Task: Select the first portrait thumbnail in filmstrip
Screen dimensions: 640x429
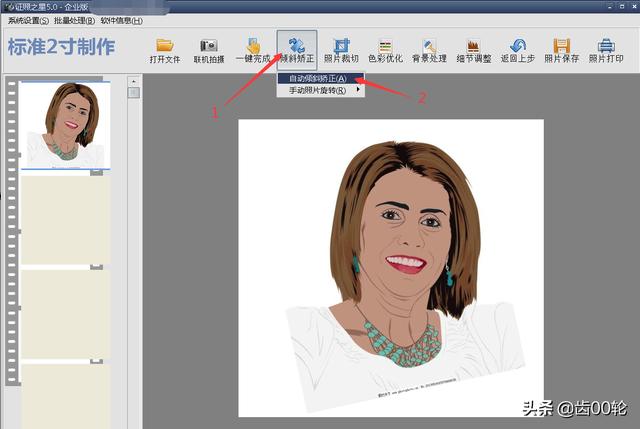Action: pos(66,125)
